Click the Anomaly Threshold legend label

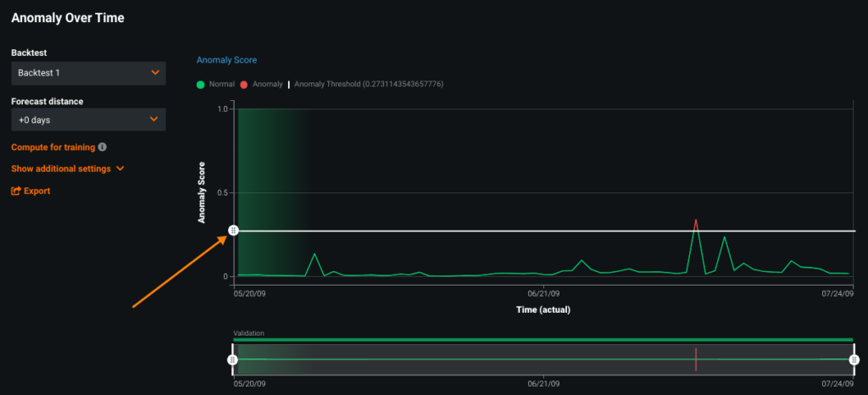[369, 85]
